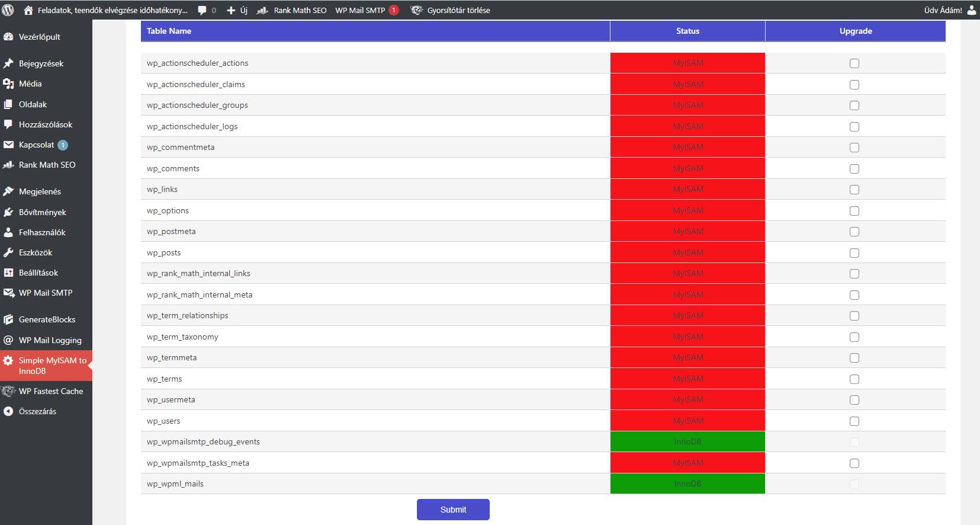Click the wp_wpml_mails table name
Screen dimensions: 980x525
[x=175, y=484]
